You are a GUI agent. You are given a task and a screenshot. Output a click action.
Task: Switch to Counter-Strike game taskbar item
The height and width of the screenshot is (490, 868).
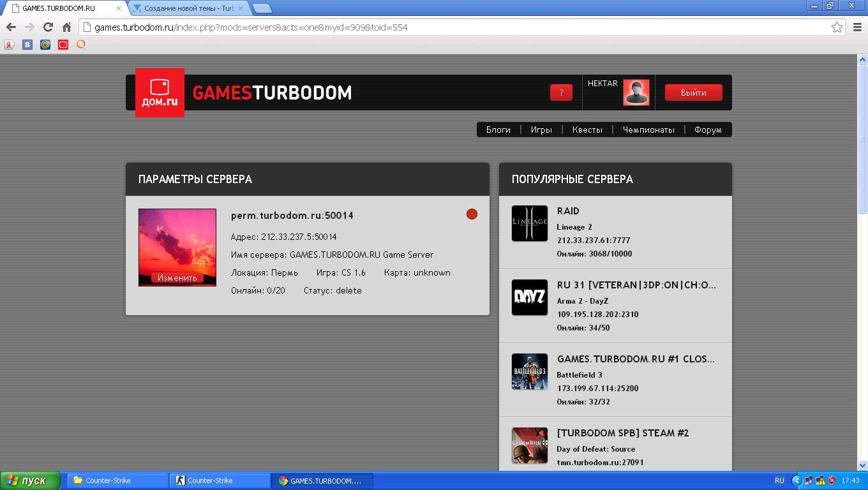(220, 480)
